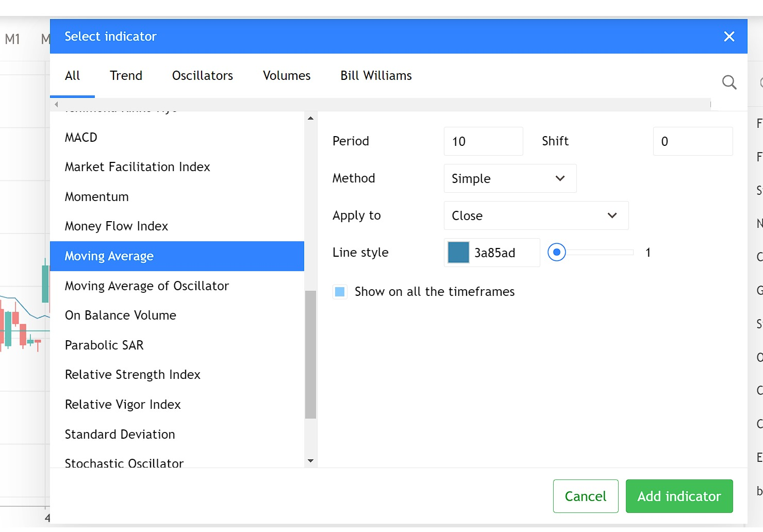Open the Method dropdown
The width and height of the screenshot is (763, 532).
click(x=509, y=178)
